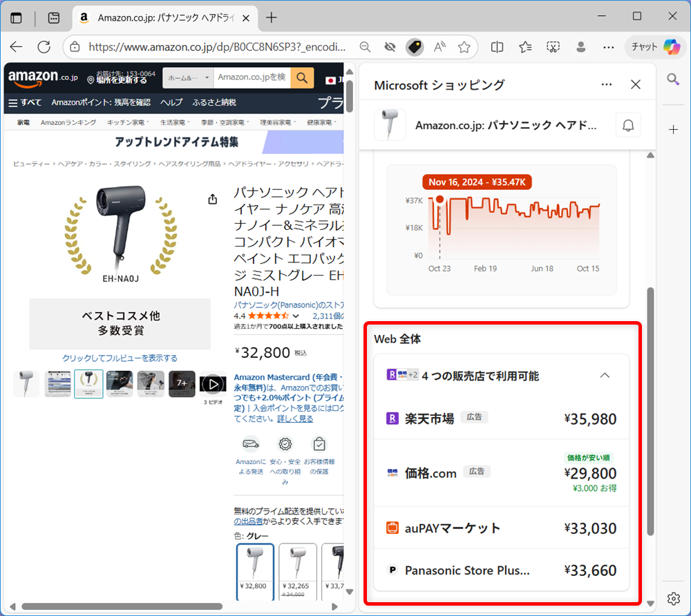Play the 3ビデオ product video thumbnail
Image resolution: width=691 pixels, height=616 pixels.
213,384
